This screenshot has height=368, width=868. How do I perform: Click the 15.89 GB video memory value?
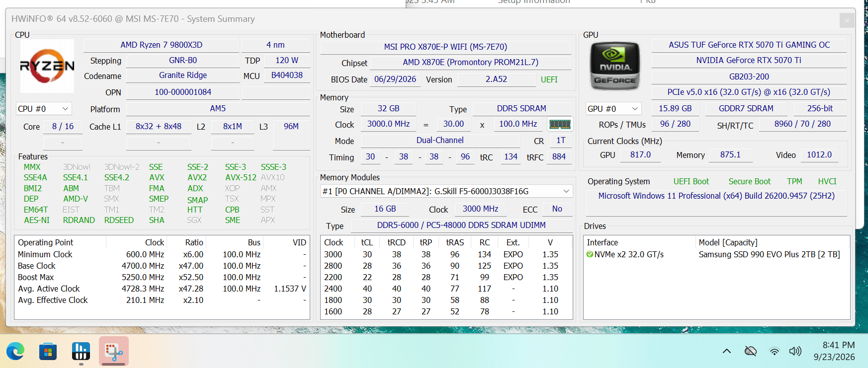click(675, 108)
